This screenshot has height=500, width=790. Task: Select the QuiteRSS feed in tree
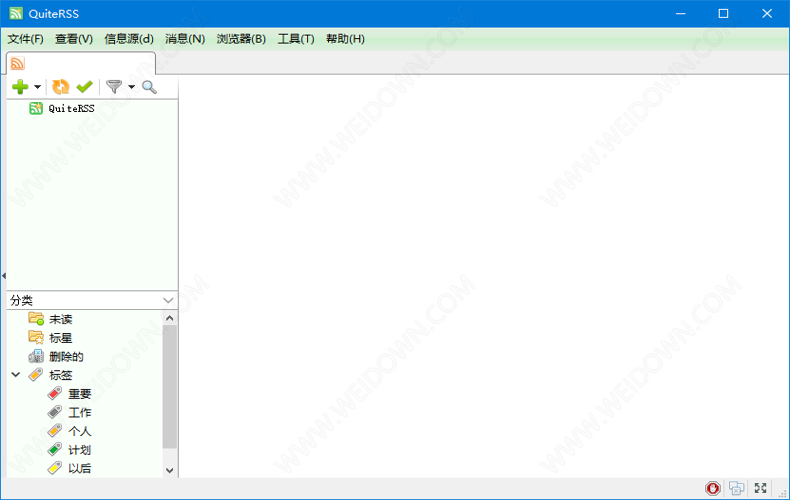70,108
